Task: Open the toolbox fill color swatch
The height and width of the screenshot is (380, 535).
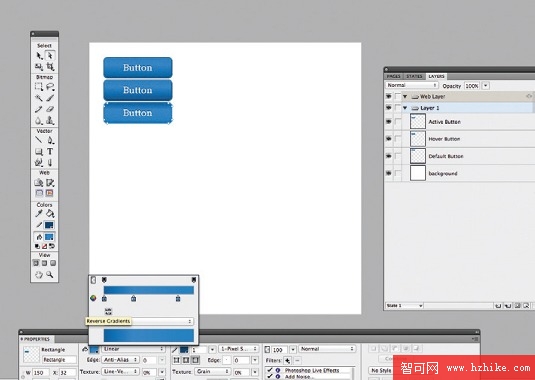Action: [49, 237]
